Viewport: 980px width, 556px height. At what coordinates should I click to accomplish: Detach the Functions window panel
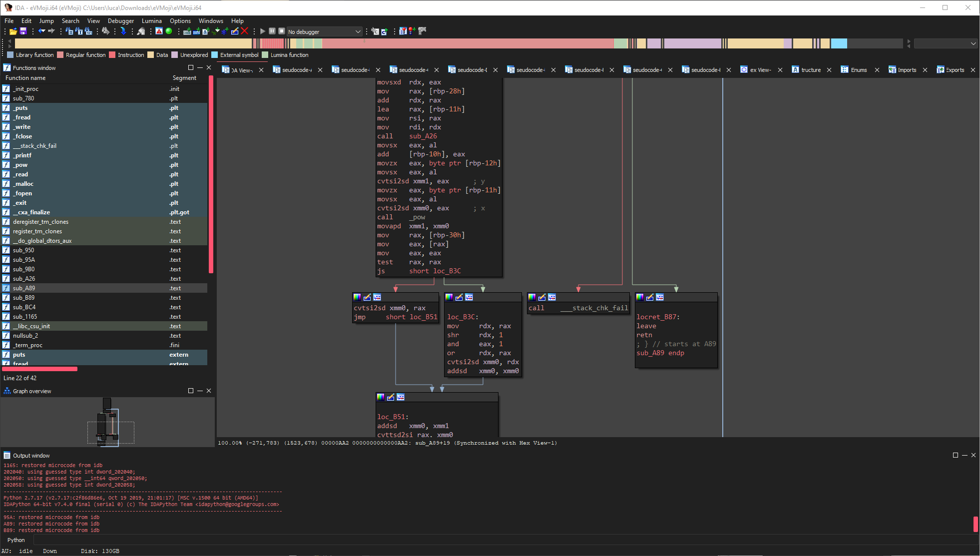point(190,67)
